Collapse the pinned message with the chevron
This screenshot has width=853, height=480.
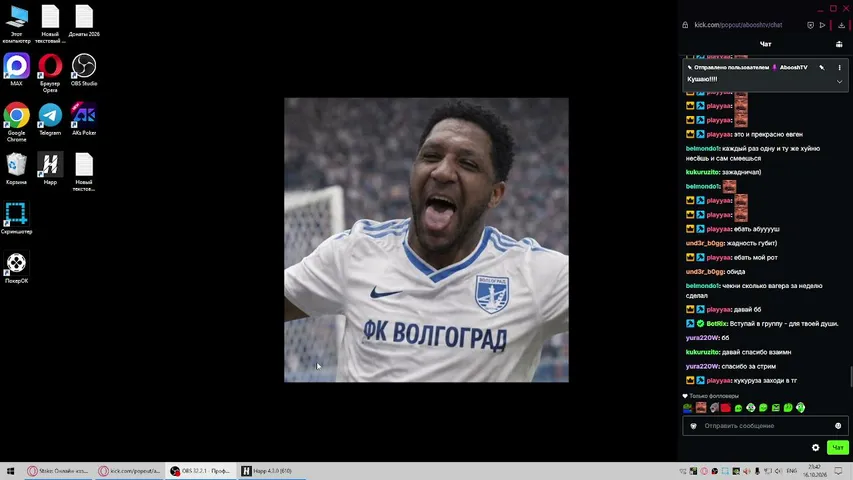839,82
